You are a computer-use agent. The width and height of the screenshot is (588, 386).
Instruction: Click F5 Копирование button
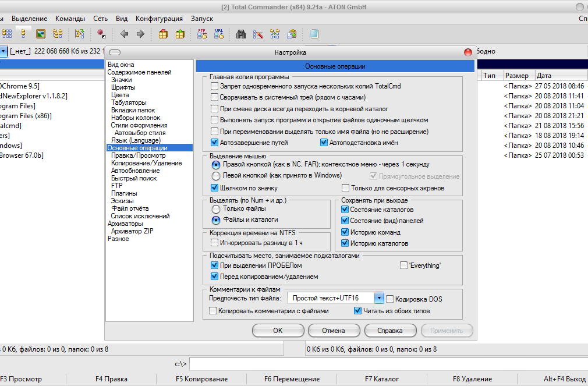[202, 379]
